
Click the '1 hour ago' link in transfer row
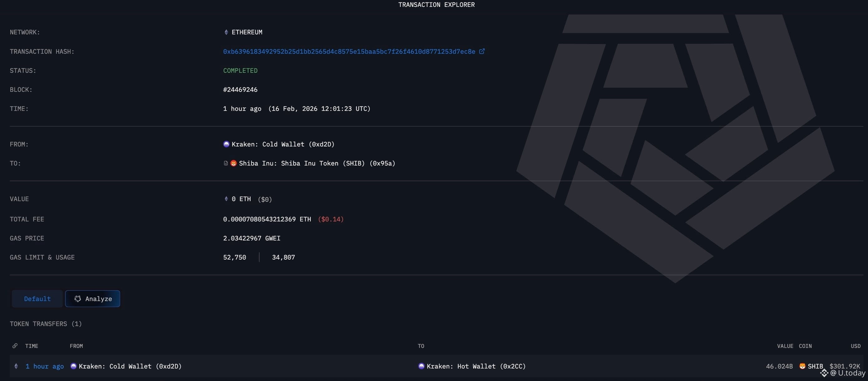click(x=45, y=366)
